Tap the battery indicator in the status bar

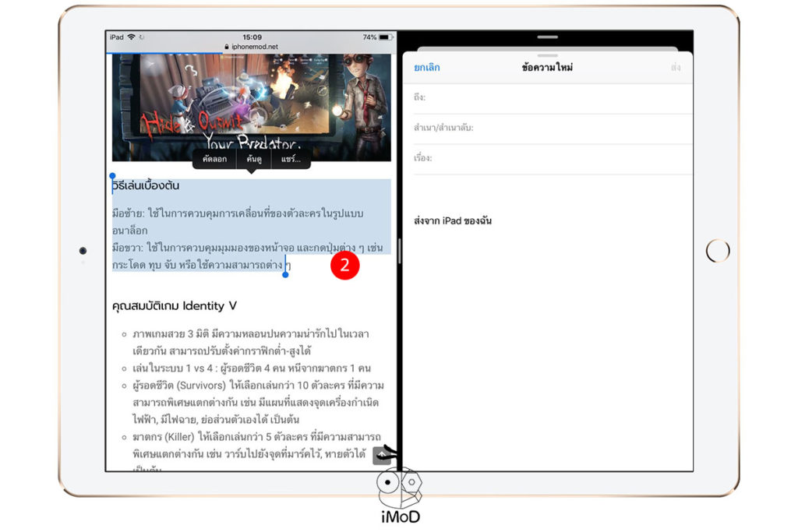coord(383,36)
